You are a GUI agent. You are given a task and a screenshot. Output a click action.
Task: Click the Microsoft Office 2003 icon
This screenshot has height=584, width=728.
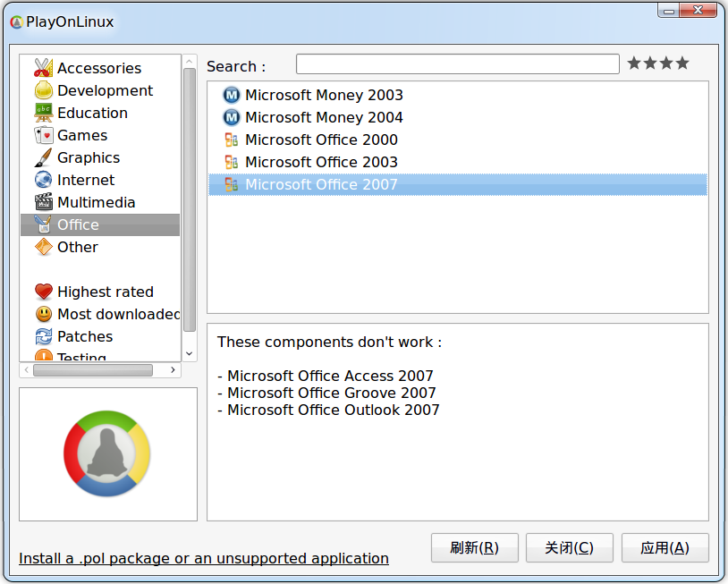click(x=232, y=162)
